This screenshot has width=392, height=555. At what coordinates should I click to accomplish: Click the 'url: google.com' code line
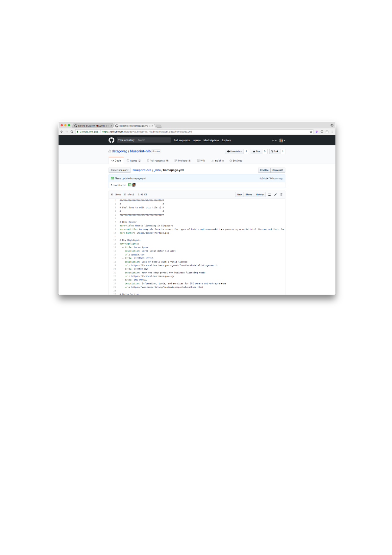tap(135, 255)
